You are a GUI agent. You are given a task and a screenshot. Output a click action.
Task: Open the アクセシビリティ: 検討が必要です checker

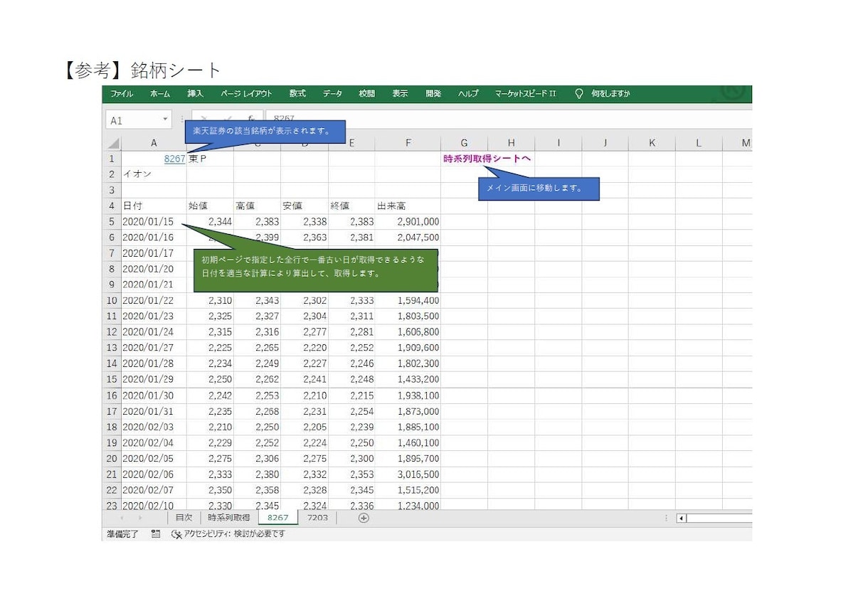point(228,533)
